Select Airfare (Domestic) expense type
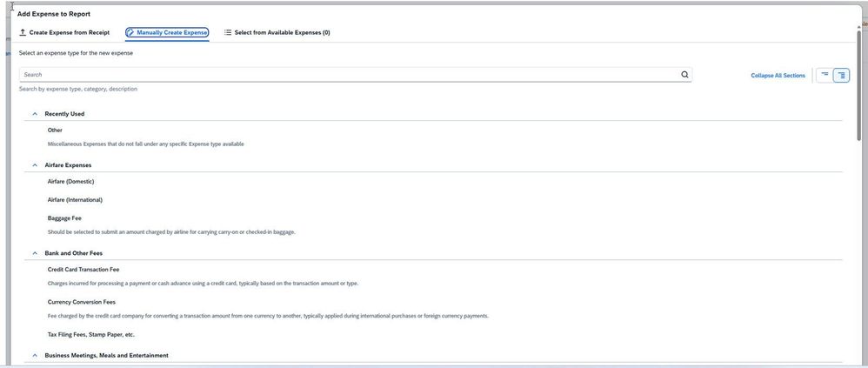Image resolution: width=868 pixels, height=368 pixels. [70, 182]
